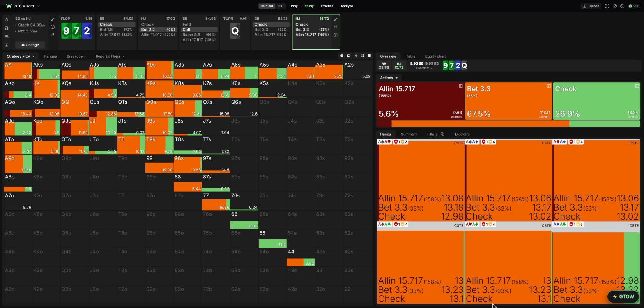Click the fullscreen icon in the top bar
Image resolution: width=644 pixels, height=308 pixels.
pyautogui.click(x=607, y=6)
